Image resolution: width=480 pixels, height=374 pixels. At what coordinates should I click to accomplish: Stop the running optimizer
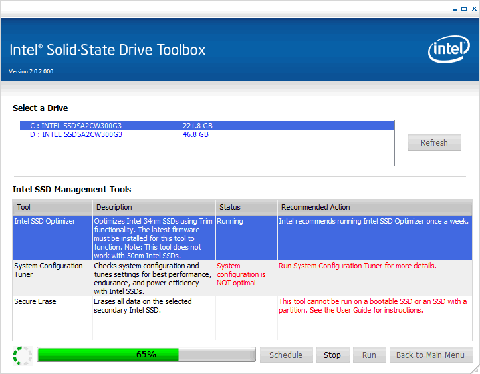[332, 355]
